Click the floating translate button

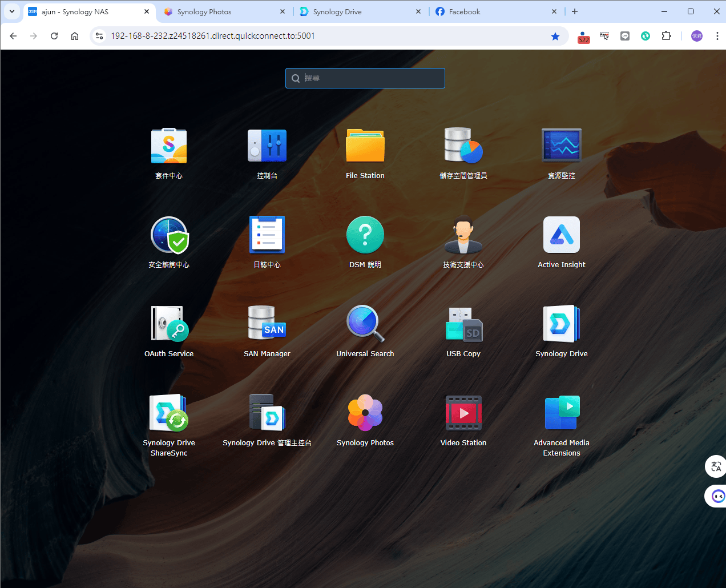coord(716,466)
